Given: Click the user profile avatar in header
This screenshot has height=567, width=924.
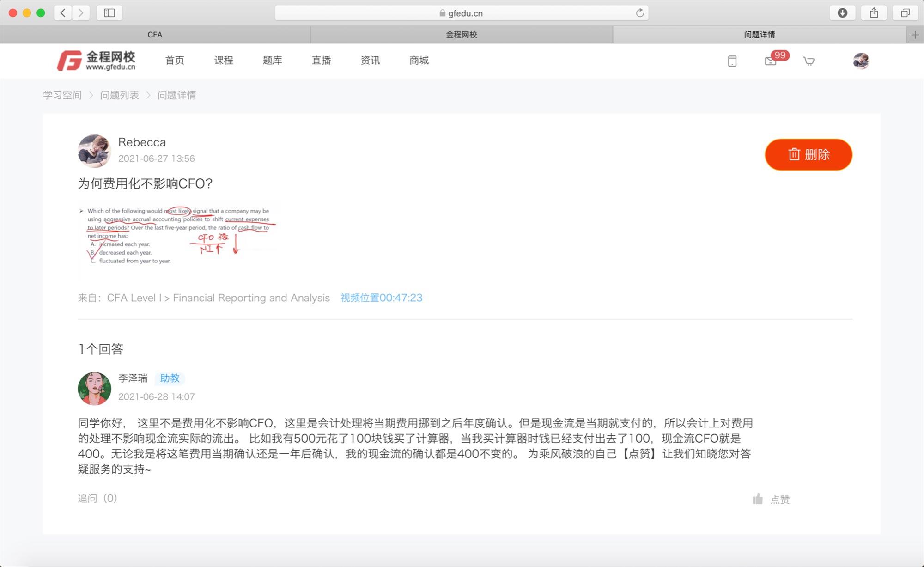Looking at the screenshot, I should 861,61.
